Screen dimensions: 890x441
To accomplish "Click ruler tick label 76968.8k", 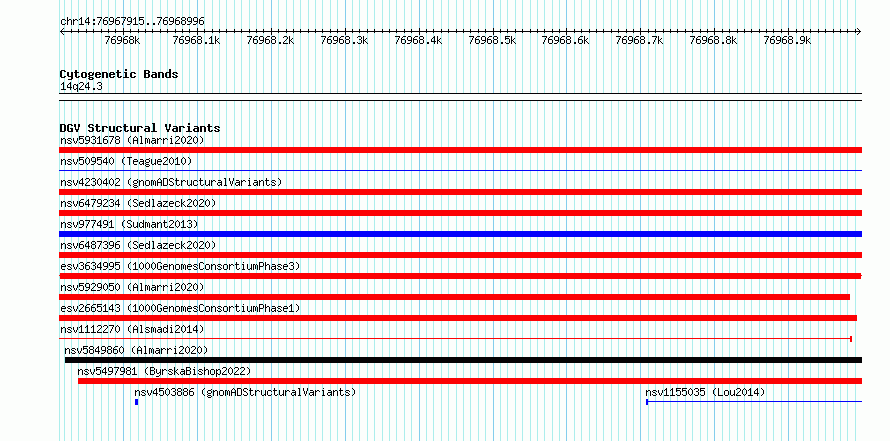I will point(713,40).
